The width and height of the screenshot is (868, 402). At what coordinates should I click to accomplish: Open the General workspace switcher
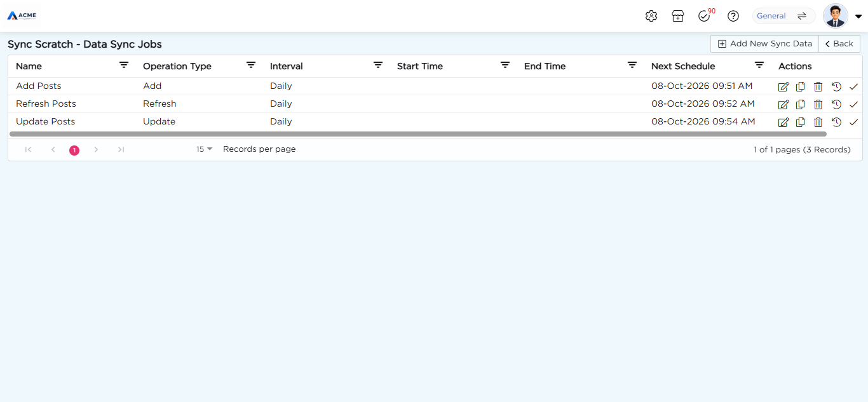(x=783, y=16)
